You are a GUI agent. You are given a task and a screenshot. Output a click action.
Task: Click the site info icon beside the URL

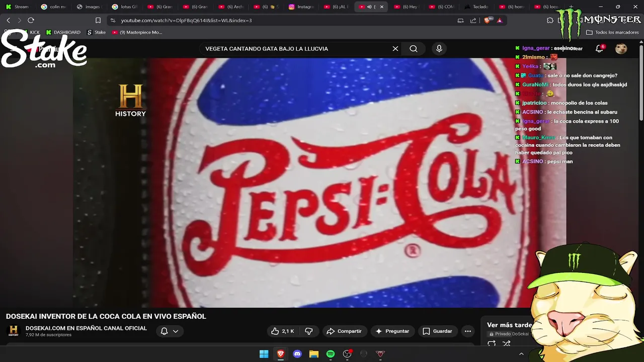tap(113, 20)
